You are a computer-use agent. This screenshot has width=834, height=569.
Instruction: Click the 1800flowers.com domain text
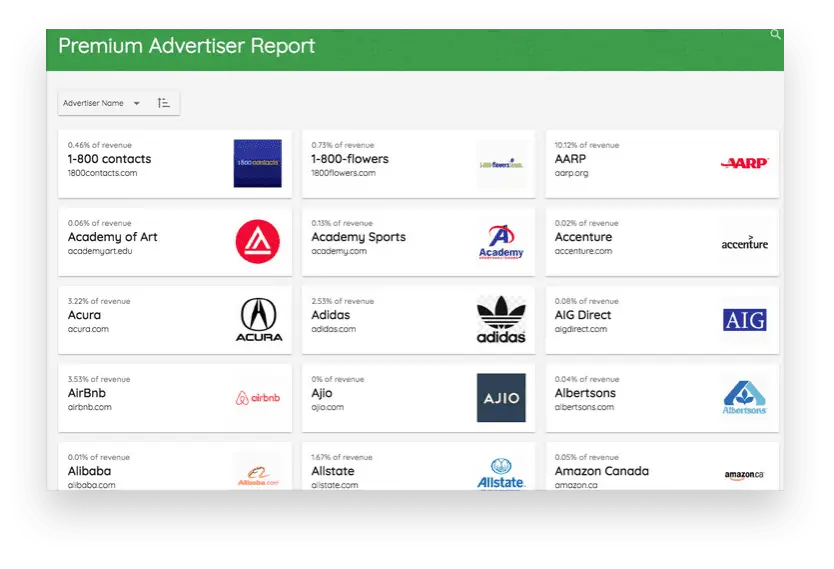click(343, 173)
